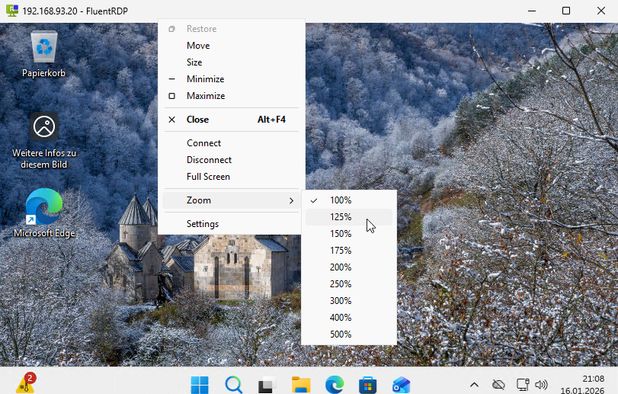Click the FluentRDP window title text
This screenshot has width=618, height=394.
point(75,11)
